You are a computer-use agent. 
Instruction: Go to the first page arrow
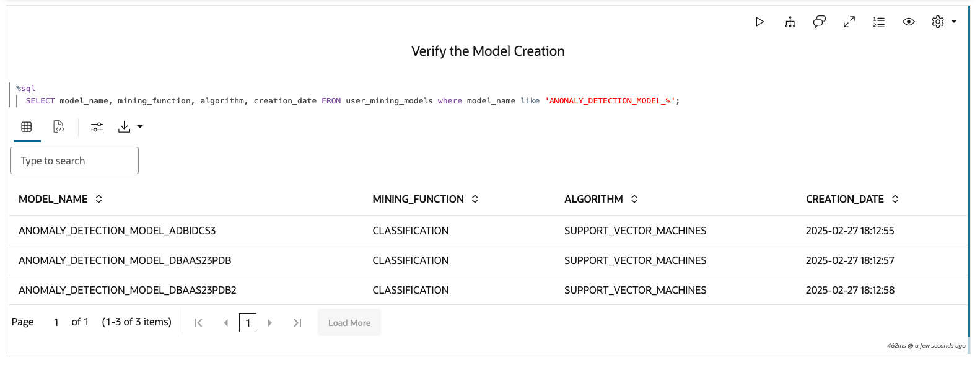[x=198, y=323]
